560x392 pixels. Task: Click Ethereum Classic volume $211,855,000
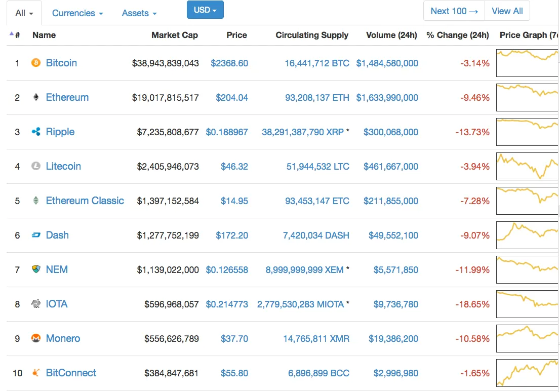tap(391, 201)
